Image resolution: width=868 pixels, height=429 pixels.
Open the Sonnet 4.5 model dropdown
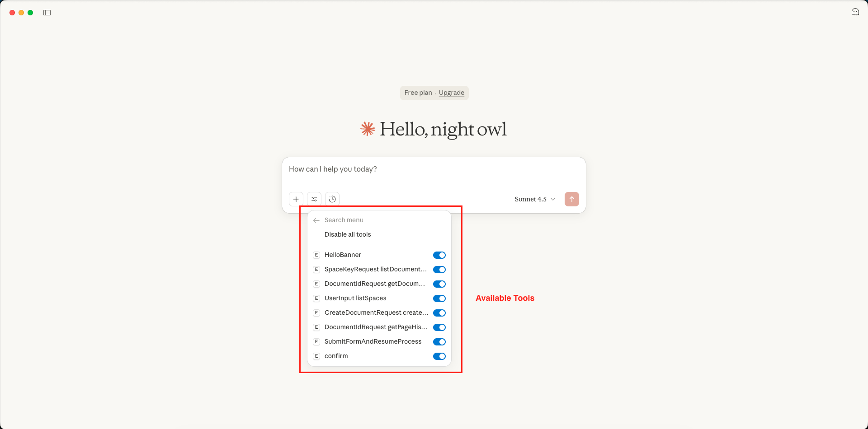535,199
